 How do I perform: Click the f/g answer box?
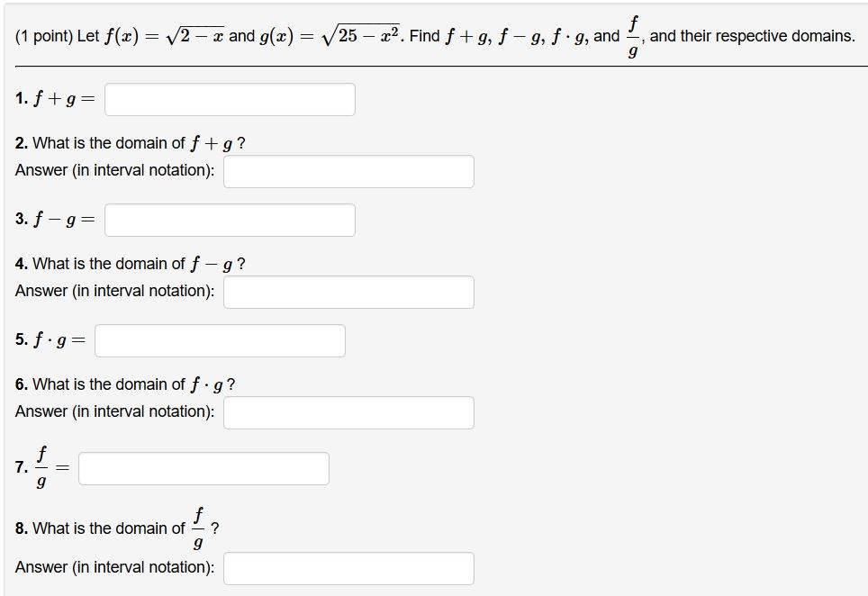203,468
